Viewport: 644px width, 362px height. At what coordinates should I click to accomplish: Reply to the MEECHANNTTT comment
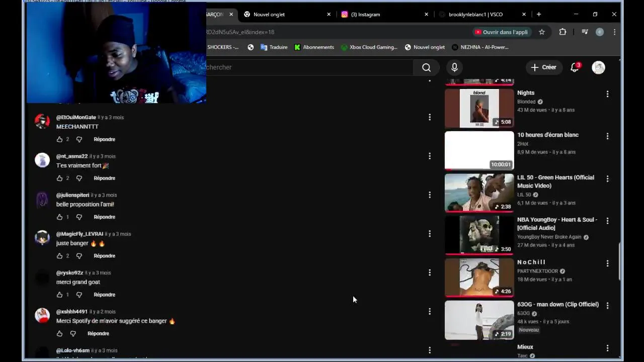click(x=104, y=139)
